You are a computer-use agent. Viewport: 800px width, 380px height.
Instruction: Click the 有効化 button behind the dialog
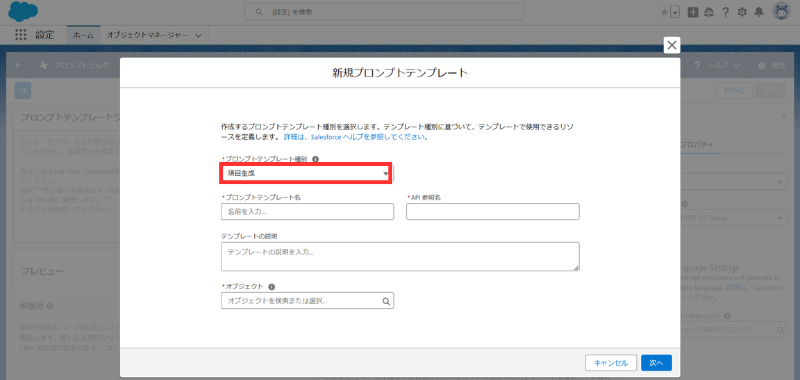734,90
